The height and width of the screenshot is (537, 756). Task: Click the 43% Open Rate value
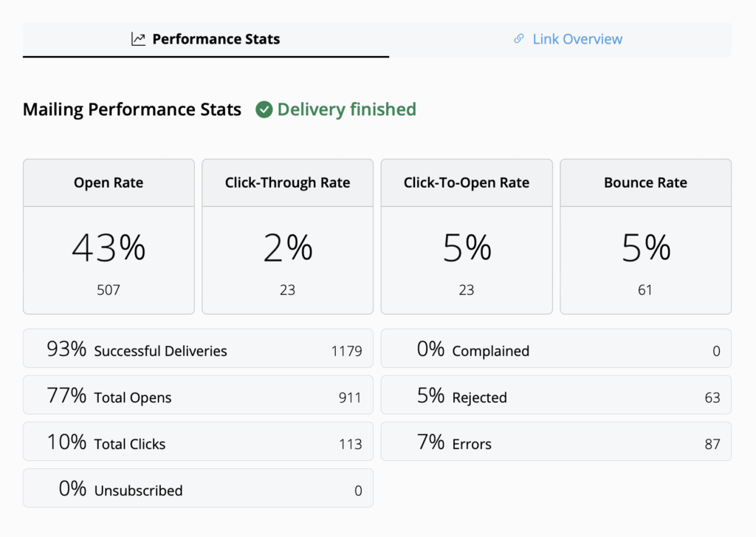109,247
